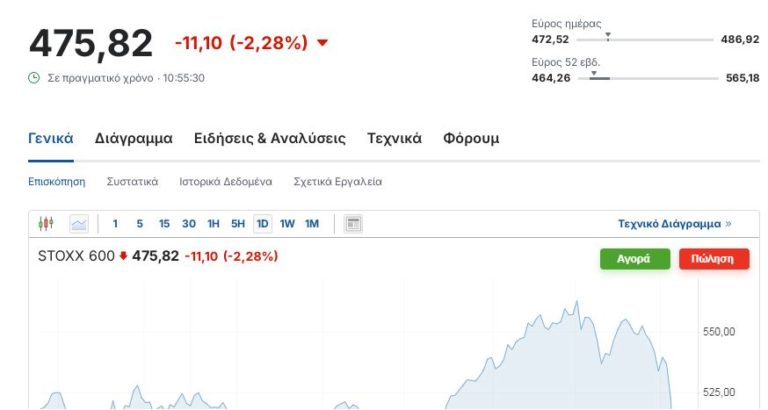
Task: Click the red down arrow beside the percent change
Action: pyautogui.click(x=322, y=43)
